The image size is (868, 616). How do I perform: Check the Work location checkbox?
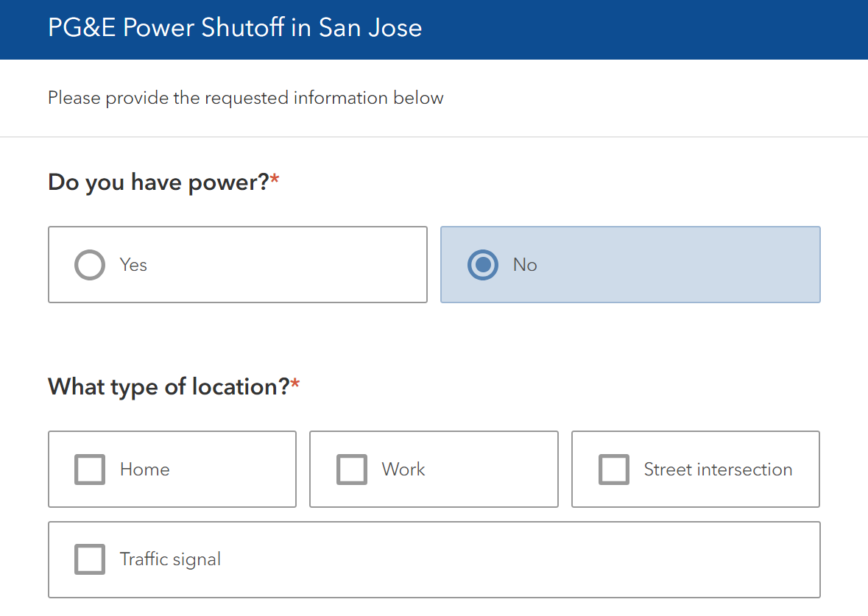[351, 470]
